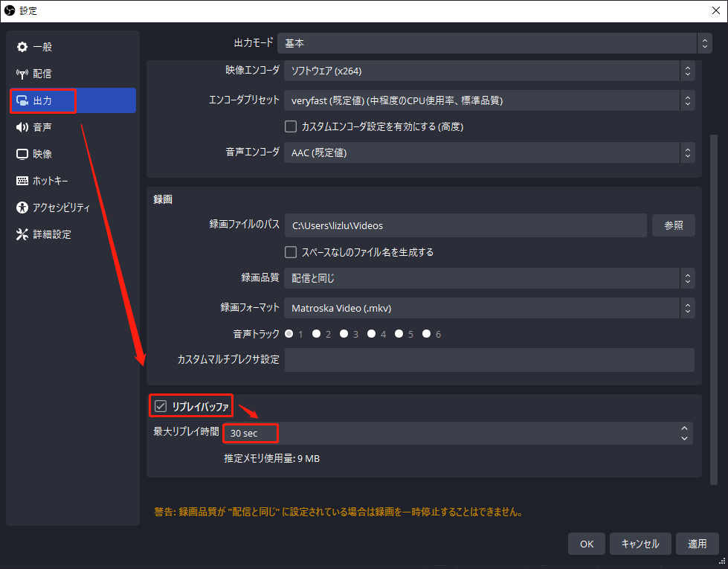Click the Stream antenna icon in sidebar
728x569 pixels.
pyautogui.click(x=22, y=74)
